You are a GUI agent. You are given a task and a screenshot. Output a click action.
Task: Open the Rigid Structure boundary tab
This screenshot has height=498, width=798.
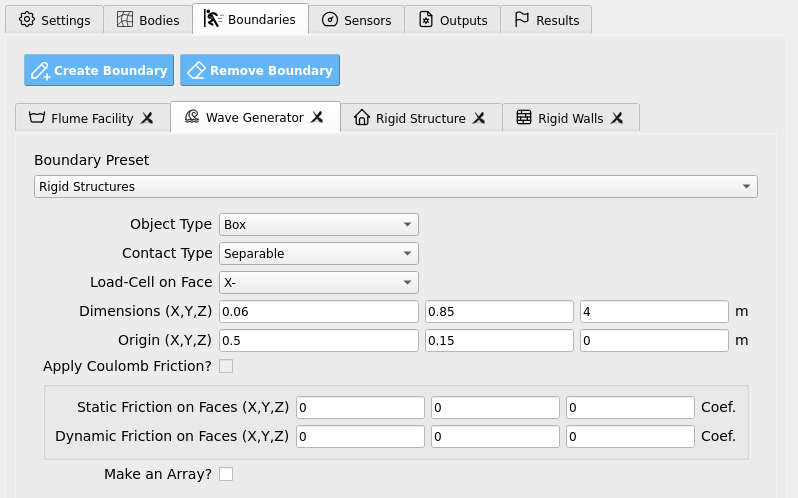(421, 118)
